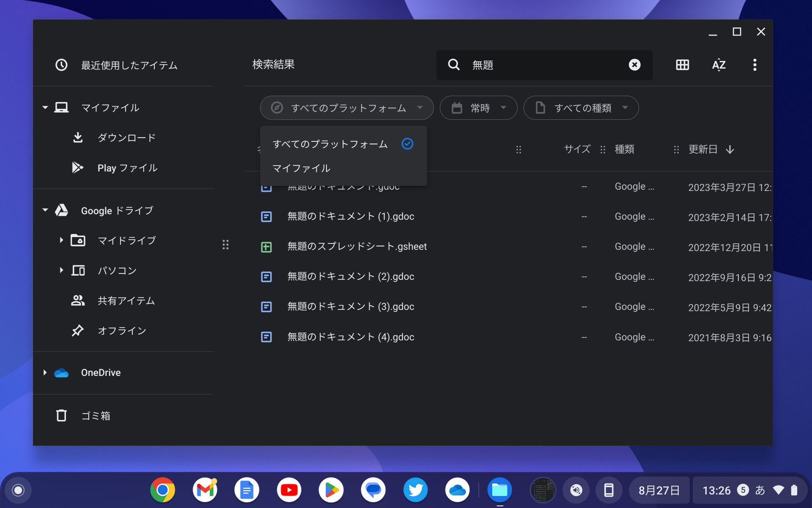
Task: Open the すべての種類 file type dropdown
Action: [x=581, y=108]
